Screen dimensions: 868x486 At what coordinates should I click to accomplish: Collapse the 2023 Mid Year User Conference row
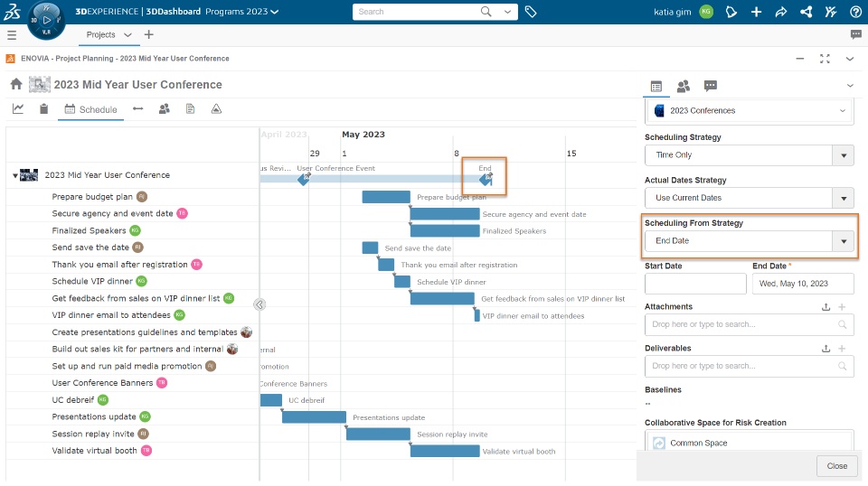pos(15,175)
